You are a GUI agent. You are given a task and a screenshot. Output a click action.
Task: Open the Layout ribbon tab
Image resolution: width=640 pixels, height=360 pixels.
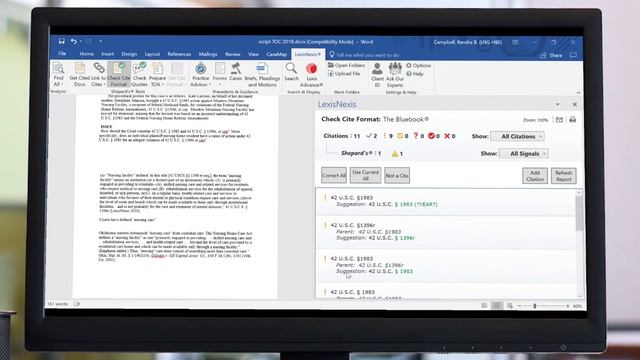(x=152, y=54)
